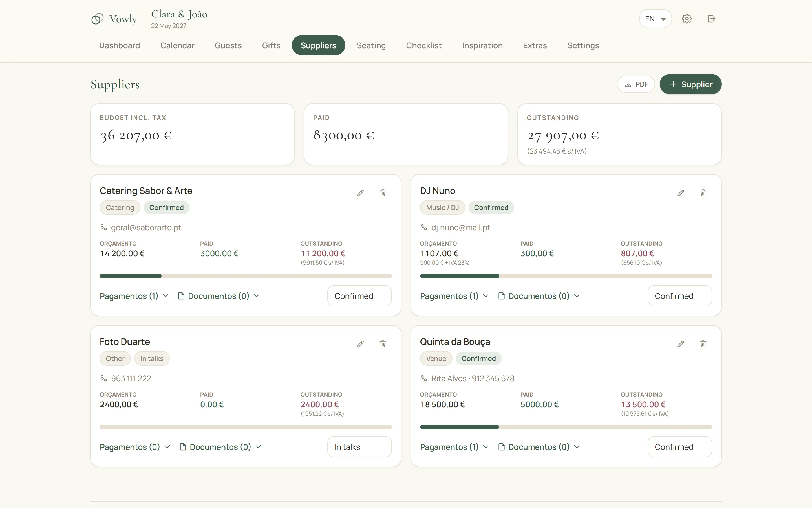
Task: Expand Pagamentos (1) on Quinta da Bouça card
Action: click(454, 447)
